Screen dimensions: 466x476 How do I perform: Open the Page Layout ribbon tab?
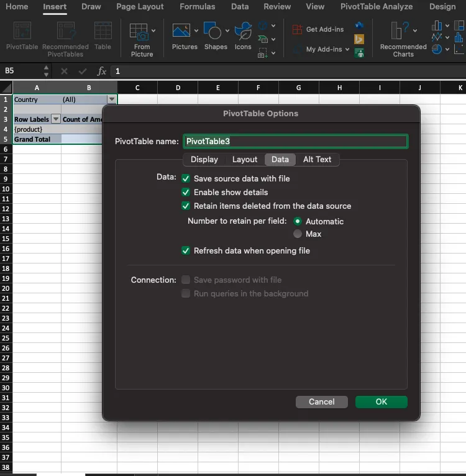(140, 7)
